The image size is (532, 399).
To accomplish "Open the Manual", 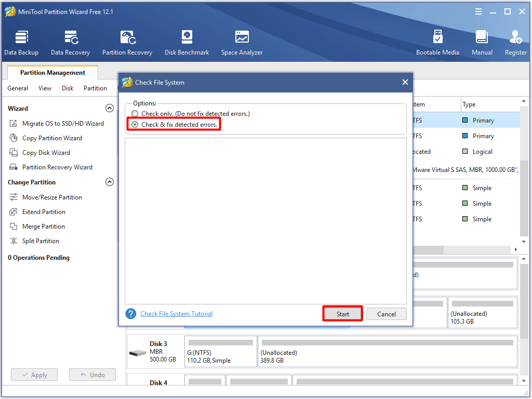I will (482, 43).
